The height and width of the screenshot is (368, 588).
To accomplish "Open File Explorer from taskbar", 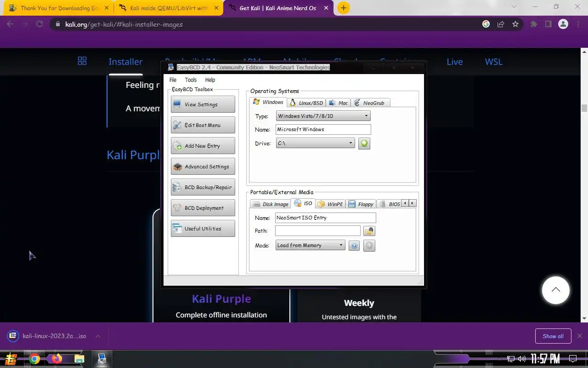I will pyautogui.click(x=79, y=359).
